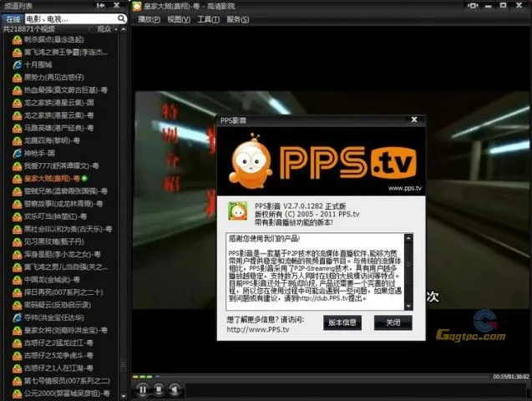Click the PPS mascot icon in About dialog
This screenshot has height=401, width=532.
pos(237,211)
